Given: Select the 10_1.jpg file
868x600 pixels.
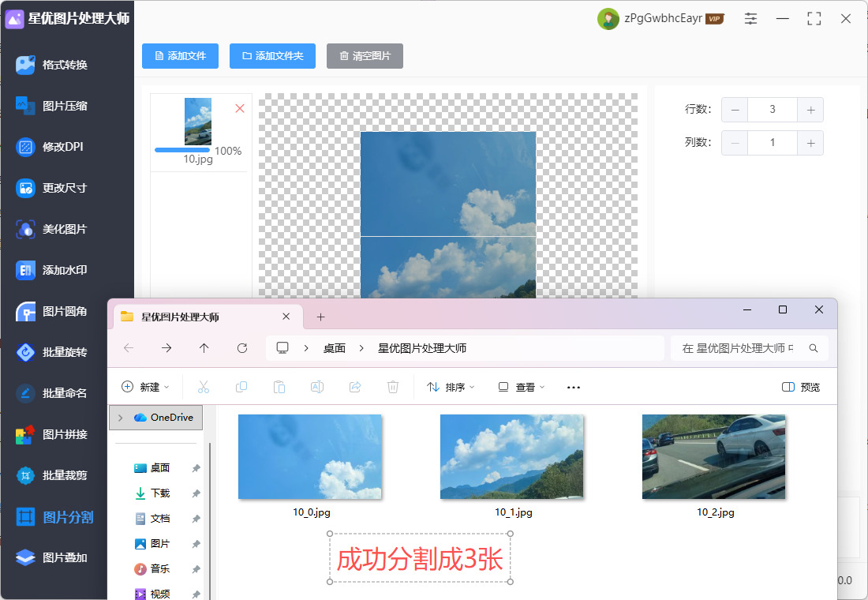Looking at the screenshot, I should point(512,467).
